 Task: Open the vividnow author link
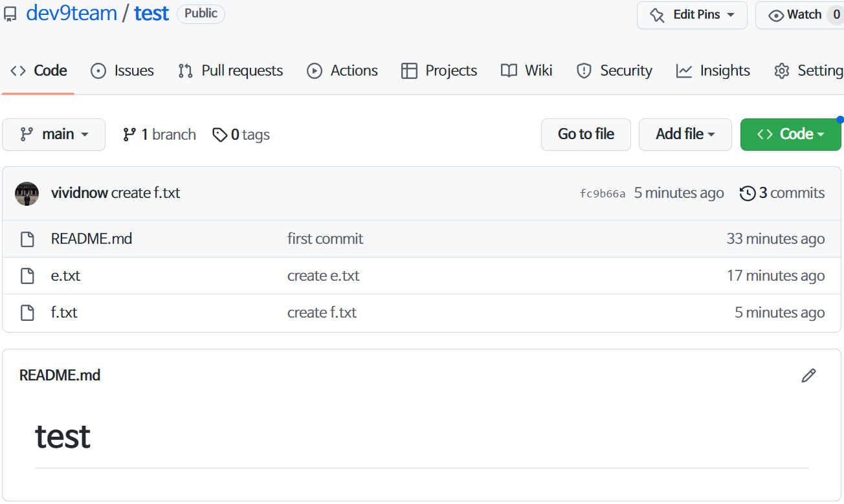click(x=80, y=193)
